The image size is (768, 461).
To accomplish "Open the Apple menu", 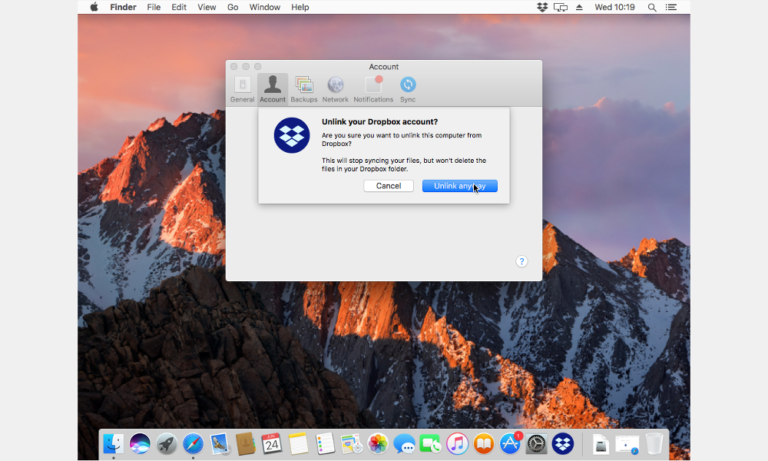I will pyautogui.click(x=94, y=7).
